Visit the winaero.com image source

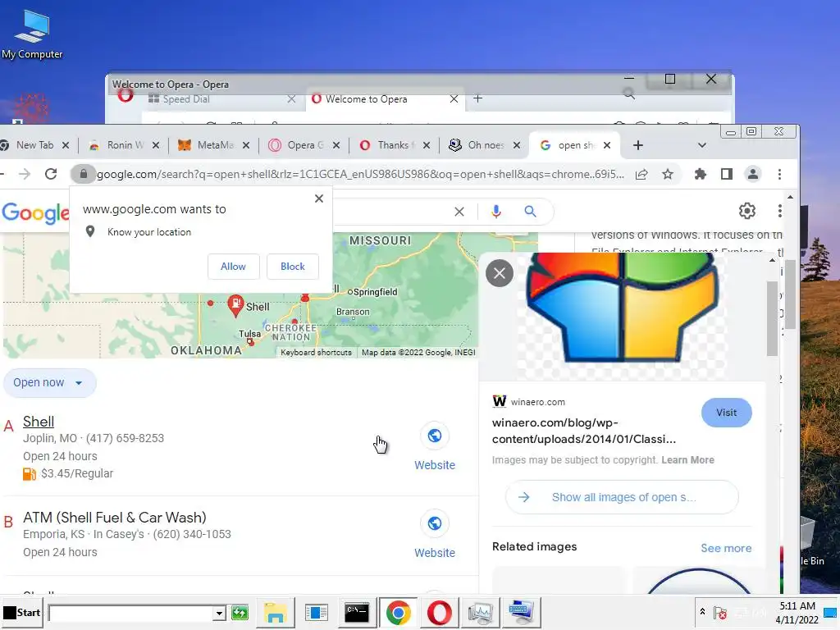point(727,413)
